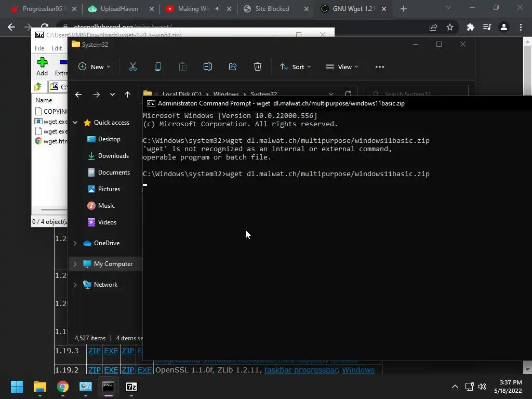This screenshot has width=532, height=399.
Task: Open Chrome extensions puzzle icon
Action: pos(470,27)
